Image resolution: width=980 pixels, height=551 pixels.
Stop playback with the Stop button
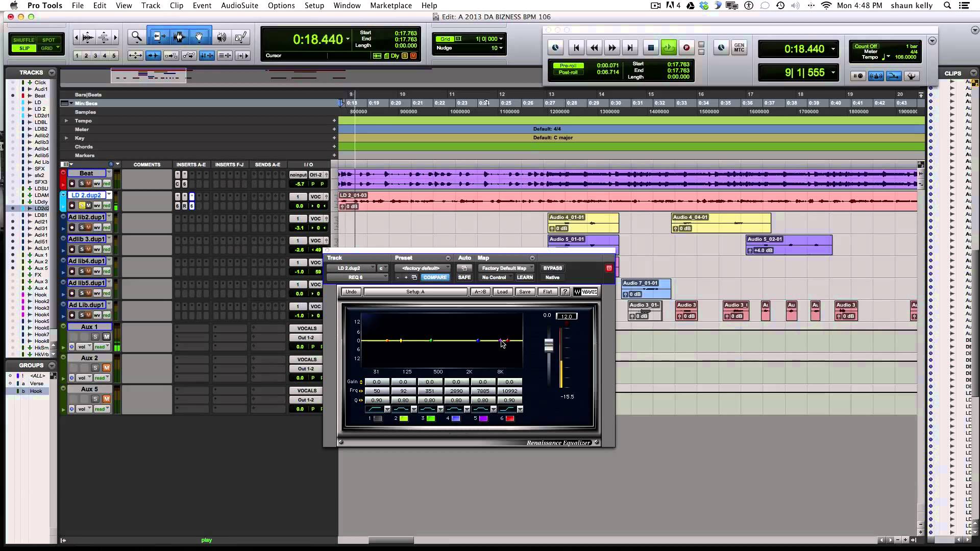pos(651,48)
